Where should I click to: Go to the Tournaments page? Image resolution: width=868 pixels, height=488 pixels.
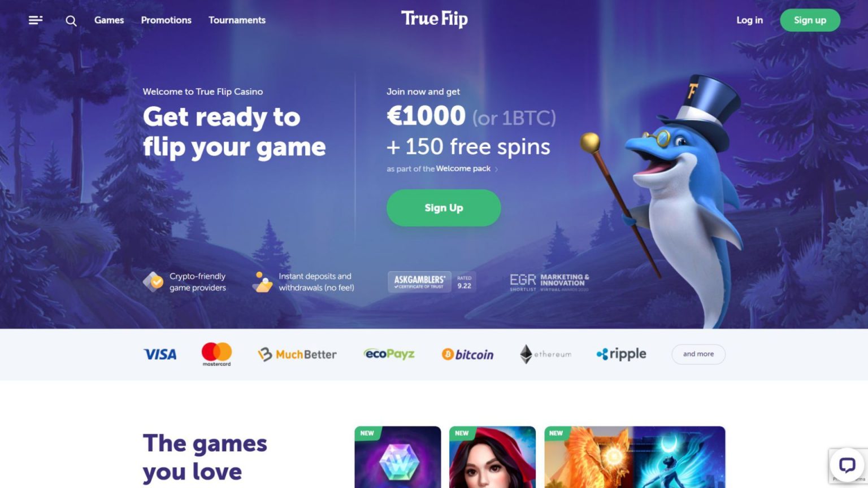point(237,20)
